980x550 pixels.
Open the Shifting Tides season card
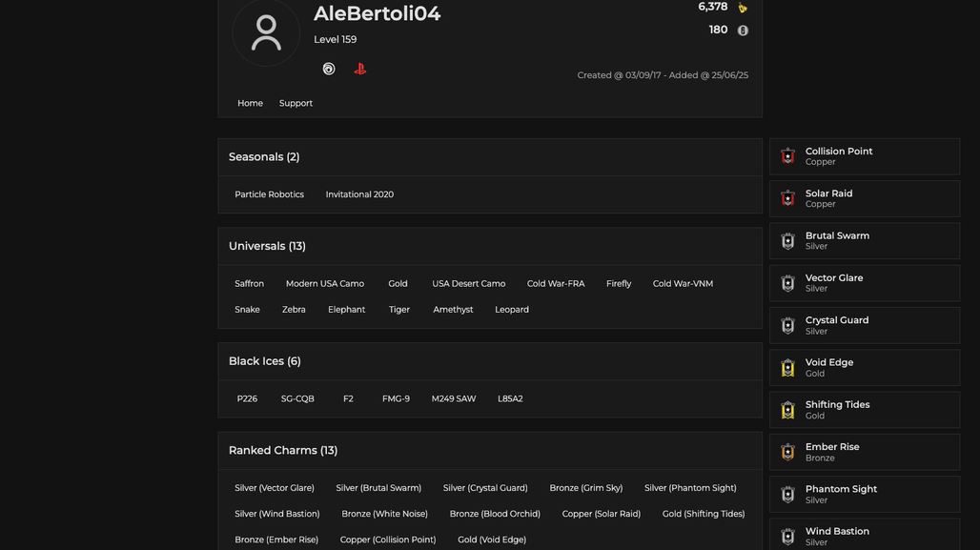(865, 410)
